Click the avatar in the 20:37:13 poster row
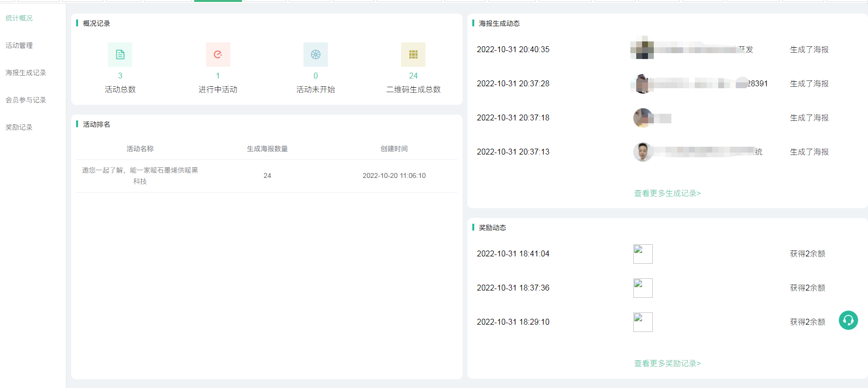Image resolution: width=868 pixels, height=388 pixels. coord(643,152)
